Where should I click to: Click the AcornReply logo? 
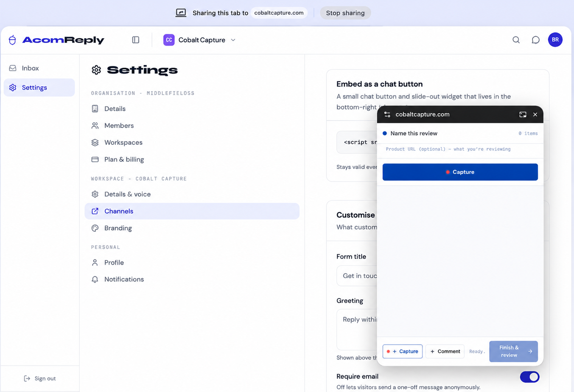[56, 40]
